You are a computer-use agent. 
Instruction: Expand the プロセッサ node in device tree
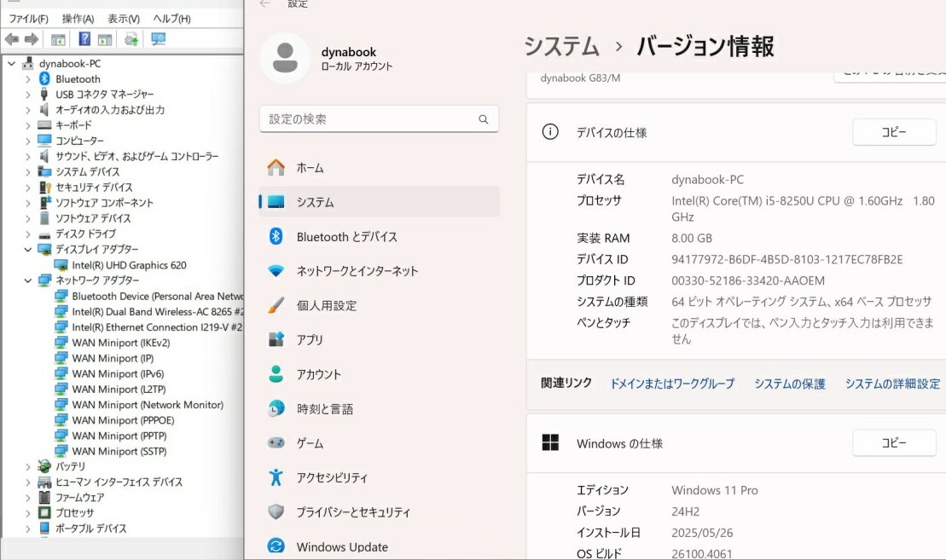[28, 513]
